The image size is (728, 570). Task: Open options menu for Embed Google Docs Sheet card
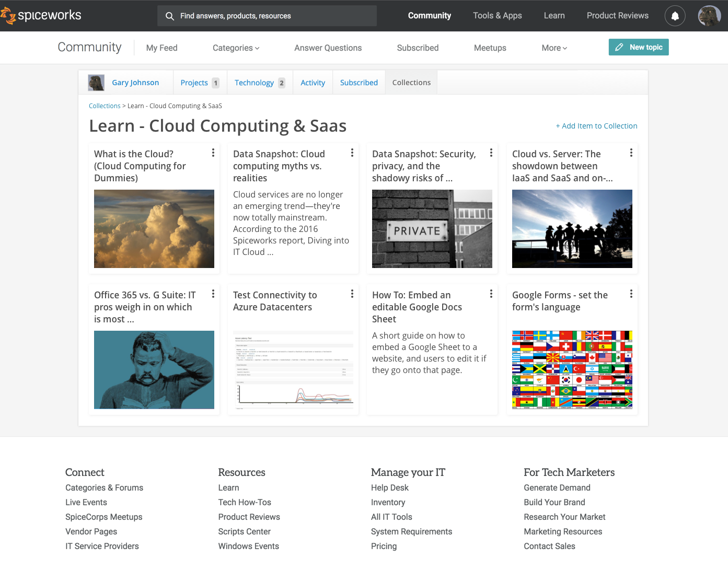click(491, 294)
